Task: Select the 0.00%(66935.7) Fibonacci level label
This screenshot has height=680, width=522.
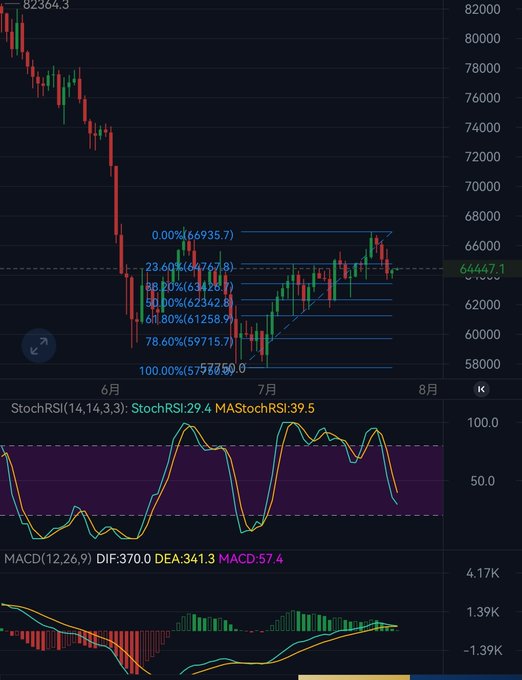Action: point(192,235)
